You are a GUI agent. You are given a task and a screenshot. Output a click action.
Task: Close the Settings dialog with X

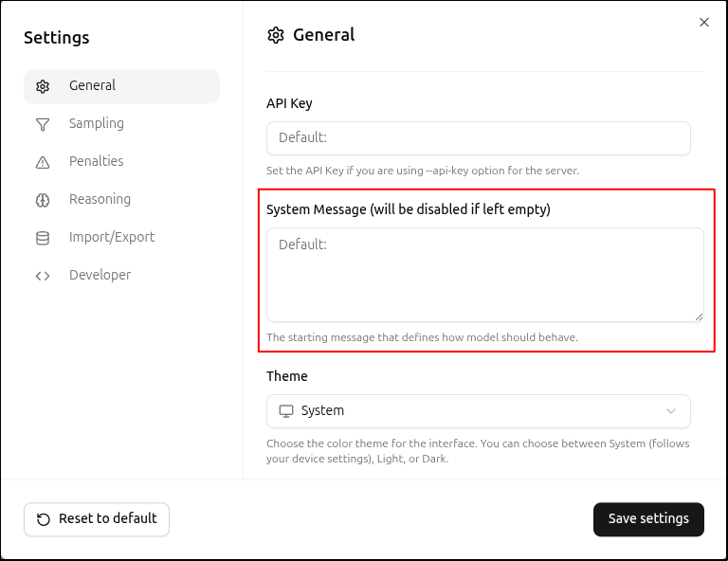pyautogui.click(x=704, y=22)
